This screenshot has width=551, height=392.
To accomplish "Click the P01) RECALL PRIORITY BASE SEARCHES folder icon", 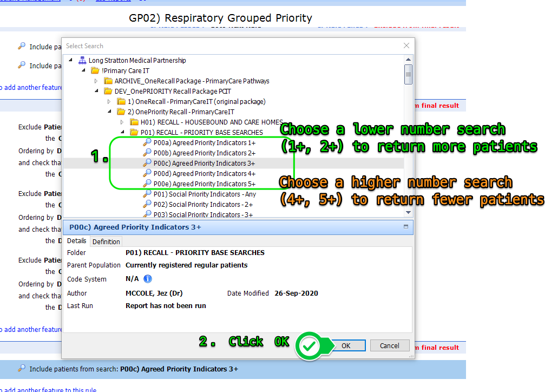I will [134, 132].
